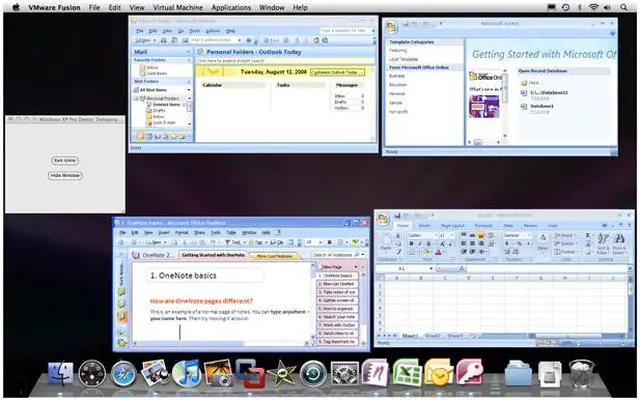Click Sort & Filter in Excel ribbon
Image resolution: width=640 pixels, height=401 pixels.
pyautogui.click(x=602, y=244)
